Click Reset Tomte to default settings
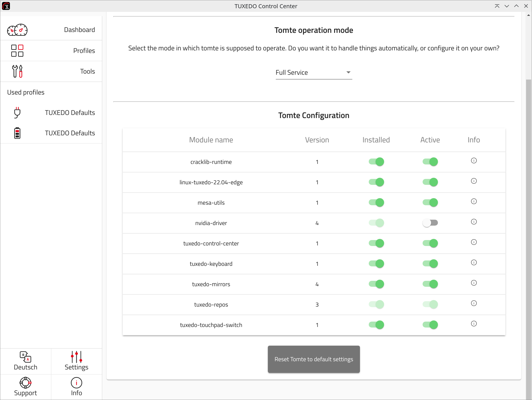 [314, 359]
